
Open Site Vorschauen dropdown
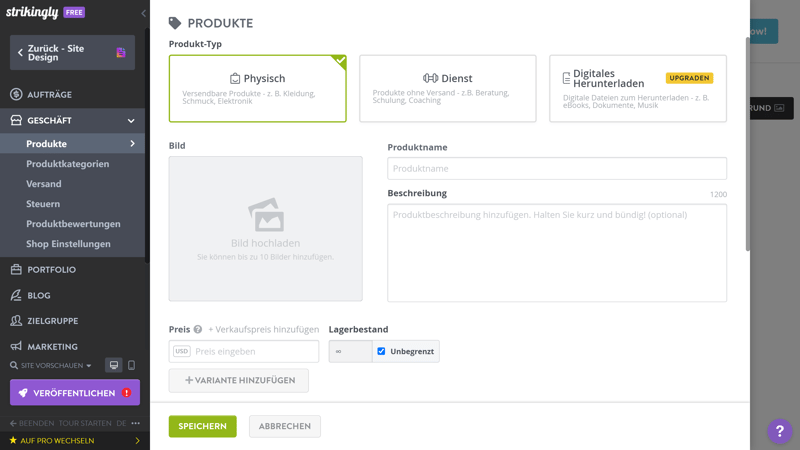51,366
